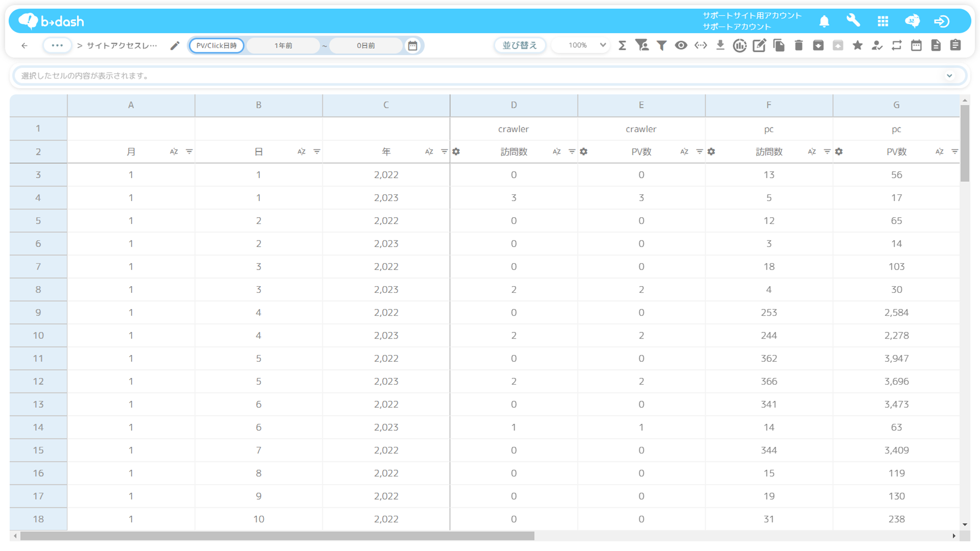Click the 並び替え sort button
This screenshot has width=980, height=551.
(x=520, y=46)
